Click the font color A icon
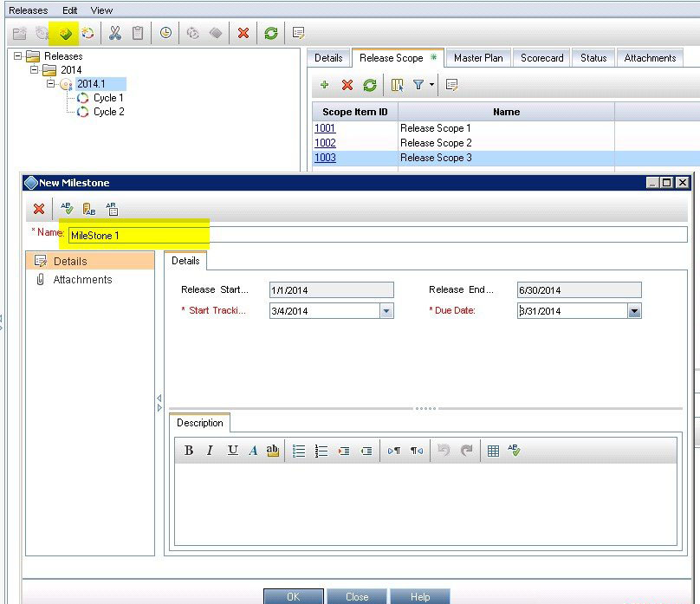700x604 pixels. (x=253, y=451)
